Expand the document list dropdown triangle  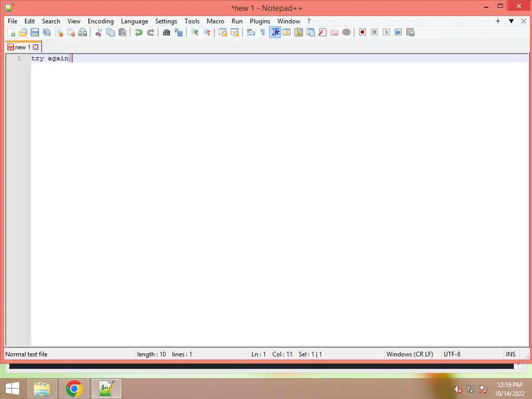[511, 21]
